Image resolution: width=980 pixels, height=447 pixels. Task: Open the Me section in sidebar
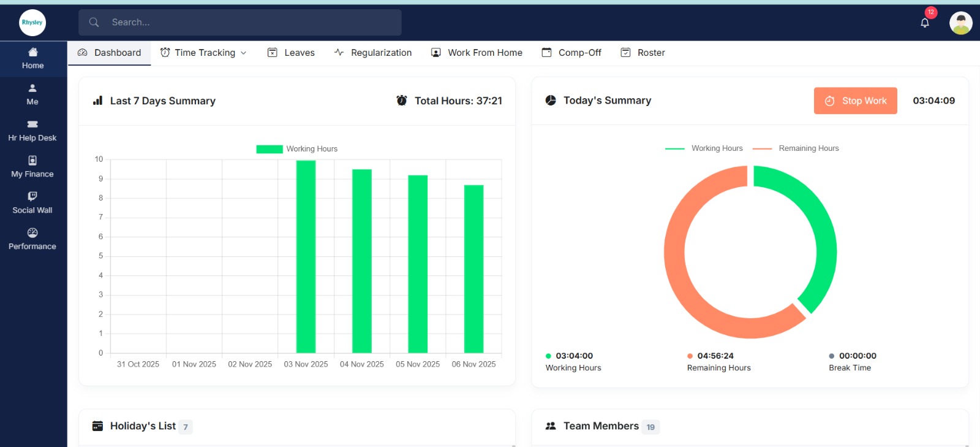pos(32,94)
